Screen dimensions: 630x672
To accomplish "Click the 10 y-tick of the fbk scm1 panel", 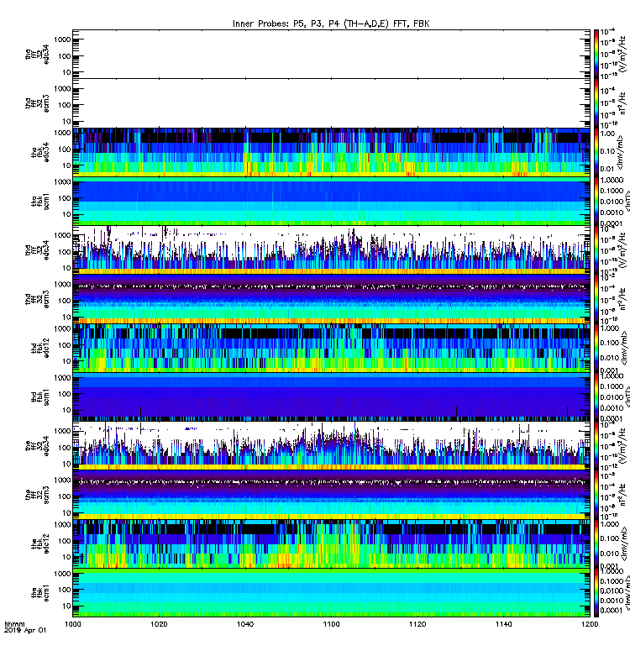I will pyautogui.click(x=66, y=606).
